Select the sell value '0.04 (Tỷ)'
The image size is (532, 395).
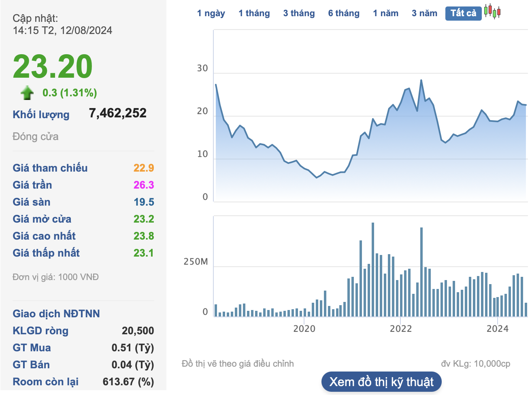pos(133,365)
